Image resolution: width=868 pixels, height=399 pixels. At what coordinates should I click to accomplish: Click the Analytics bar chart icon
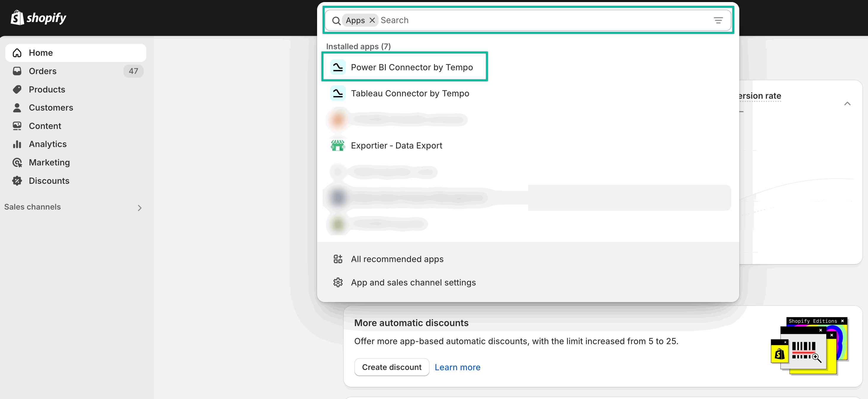[17, 144]
